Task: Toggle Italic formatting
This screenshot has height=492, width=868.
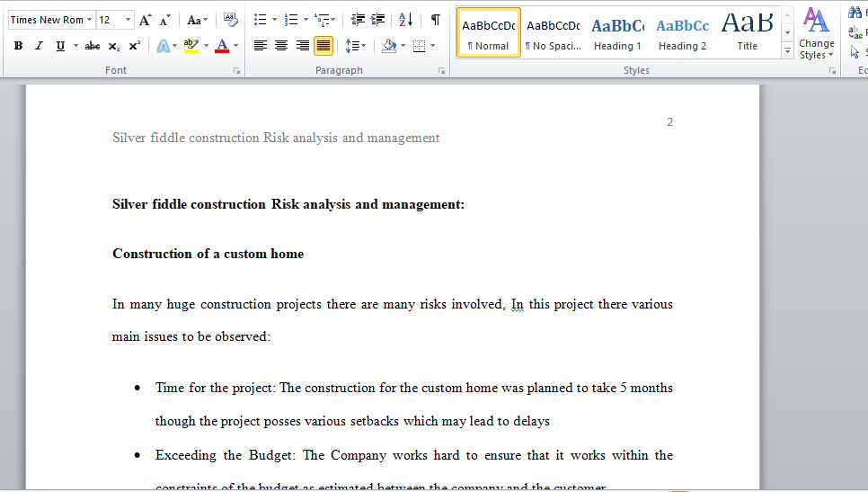Action: (x=39, y=46)
